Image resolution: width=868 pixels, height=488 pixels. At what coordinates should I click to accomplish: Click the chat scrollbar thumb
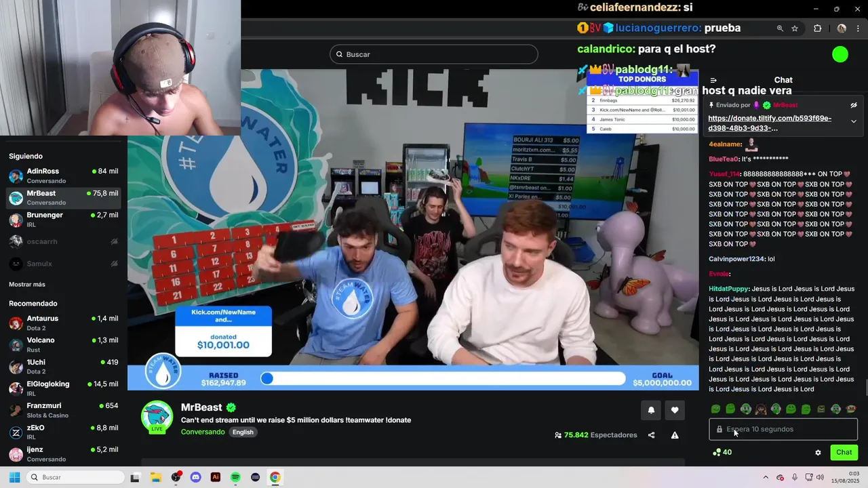click(x=866, y=389)
